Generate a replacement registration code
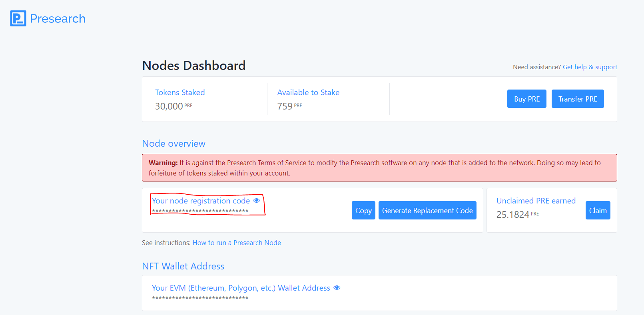The width and height of the screenshot is (644, 315). [427, 210]
